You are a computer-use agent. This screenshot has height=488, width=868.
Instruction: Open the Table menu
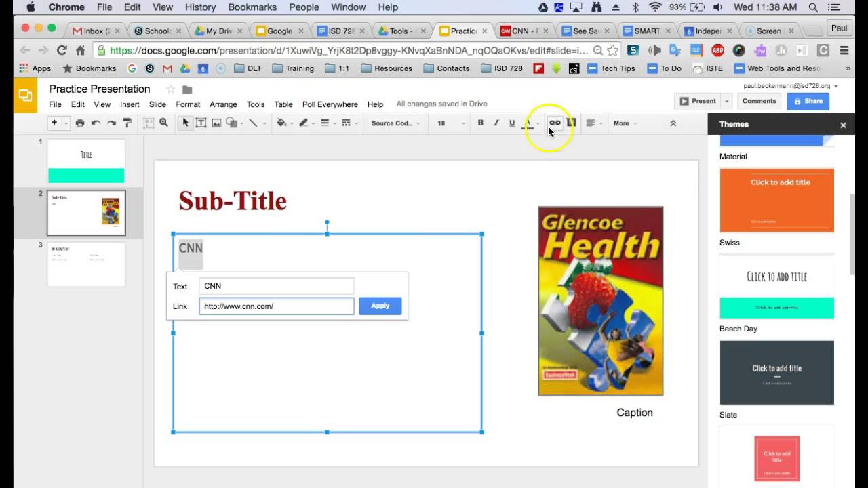(283, 104)
